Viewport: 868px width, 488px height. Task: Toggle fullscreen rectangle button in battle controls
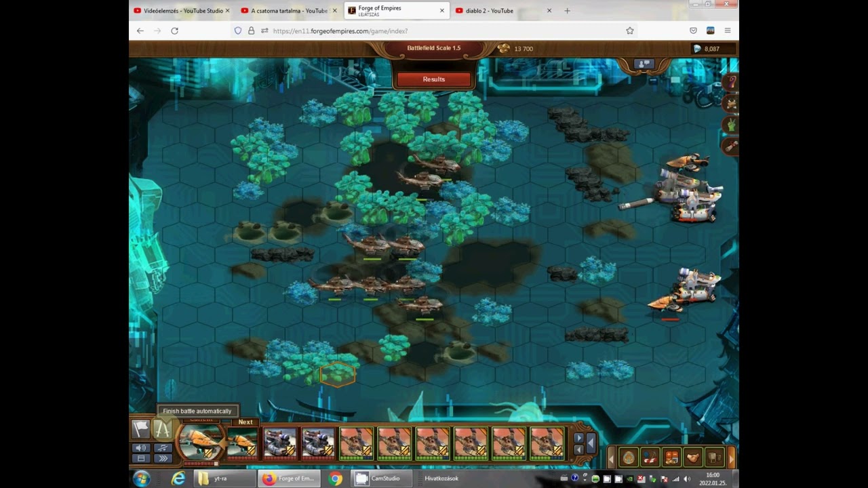(x=141, y=458)
